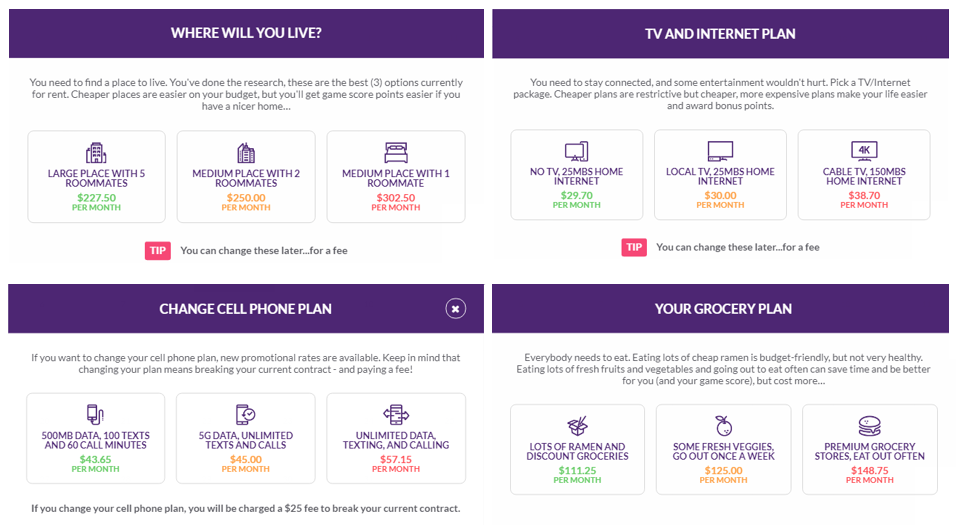Choose the ramen takeout box icon
Screen dimensions: 958x530
(577, 425)
